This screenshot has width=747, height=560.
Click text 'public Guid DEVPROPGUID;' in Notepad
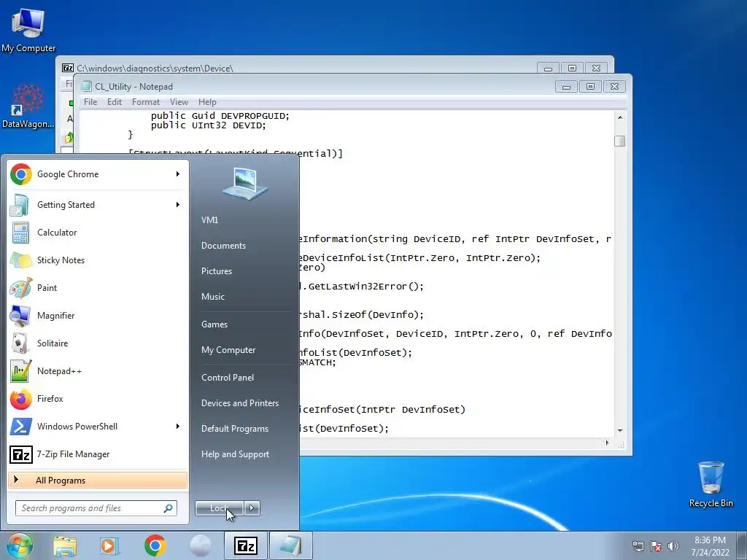click(x=220, y=116)
